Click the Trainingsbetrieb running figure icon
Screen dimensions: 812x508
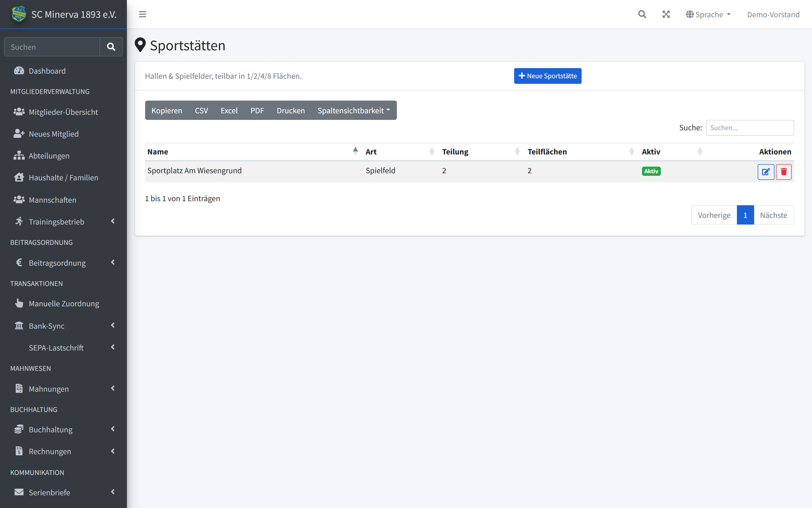click(x=19, y=221)
